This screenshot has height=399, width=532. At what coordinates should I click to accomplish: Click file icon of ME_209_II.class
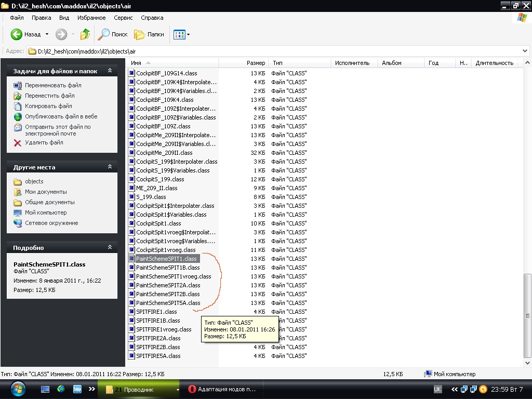(131, 188)
